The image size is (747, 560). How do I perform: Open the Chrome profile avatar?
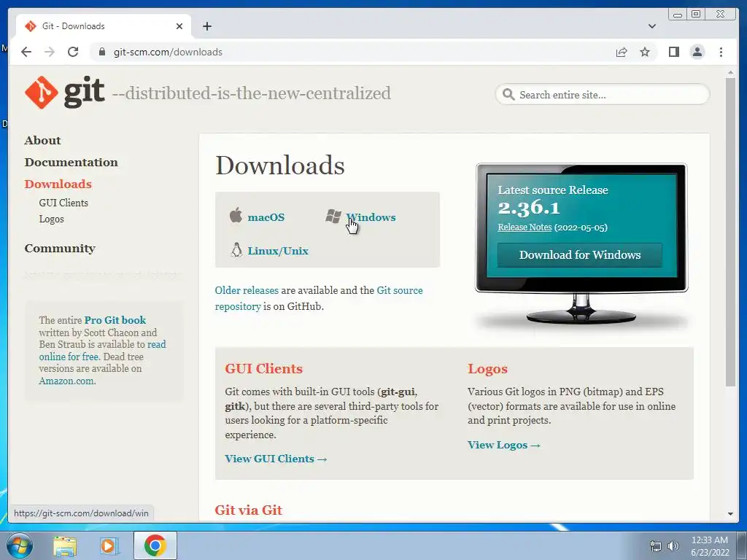[697, 52]
